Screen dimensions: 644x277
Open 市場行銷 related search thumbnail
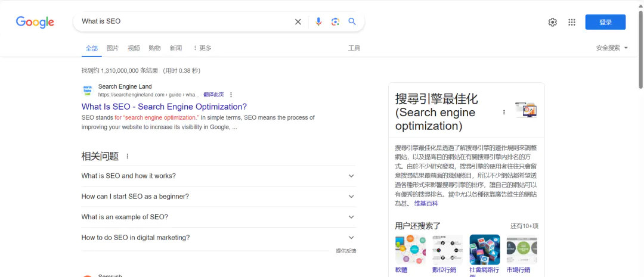coord(522,250)
